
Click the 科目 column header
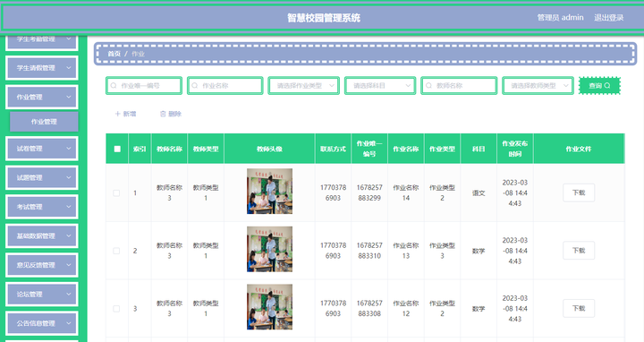point(479,149)
